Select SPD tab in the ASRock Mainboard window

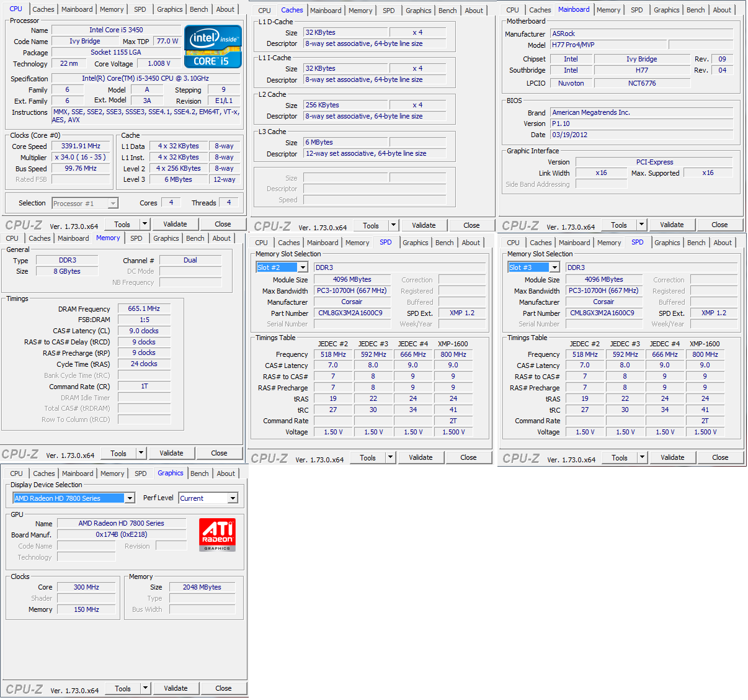(637, 10)
